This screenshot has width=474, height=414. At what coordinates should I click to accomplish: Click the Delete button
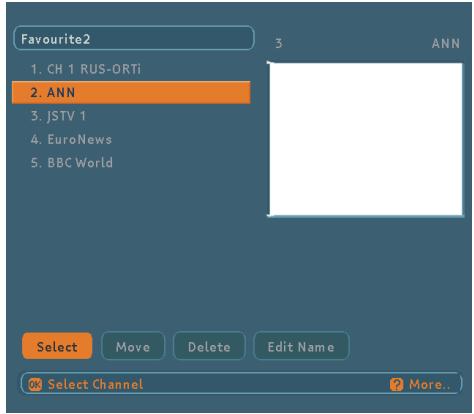point(209,346)
